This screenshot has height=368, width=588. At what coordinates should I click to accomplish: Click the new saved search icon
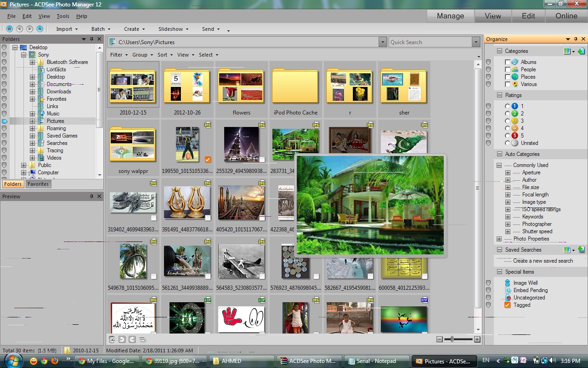pyautogui.click(x=582, y=250)
